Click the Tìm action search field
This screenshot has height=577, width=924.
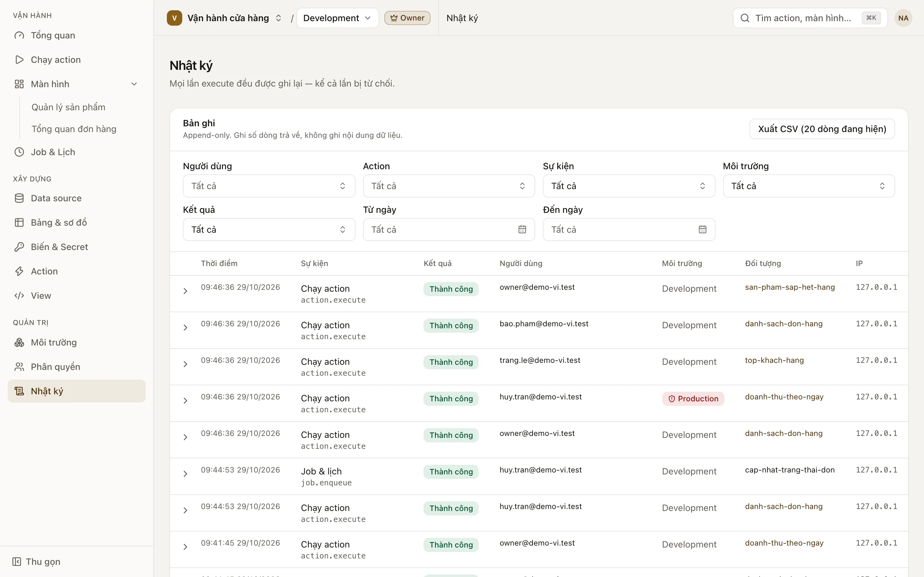tap(810, 18)
